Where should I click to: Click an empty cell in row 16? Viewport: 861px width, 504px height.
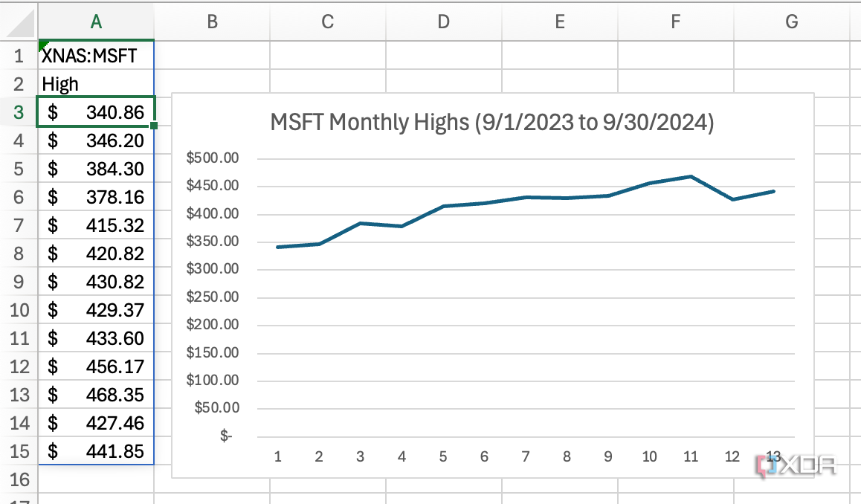pos(96,480)
